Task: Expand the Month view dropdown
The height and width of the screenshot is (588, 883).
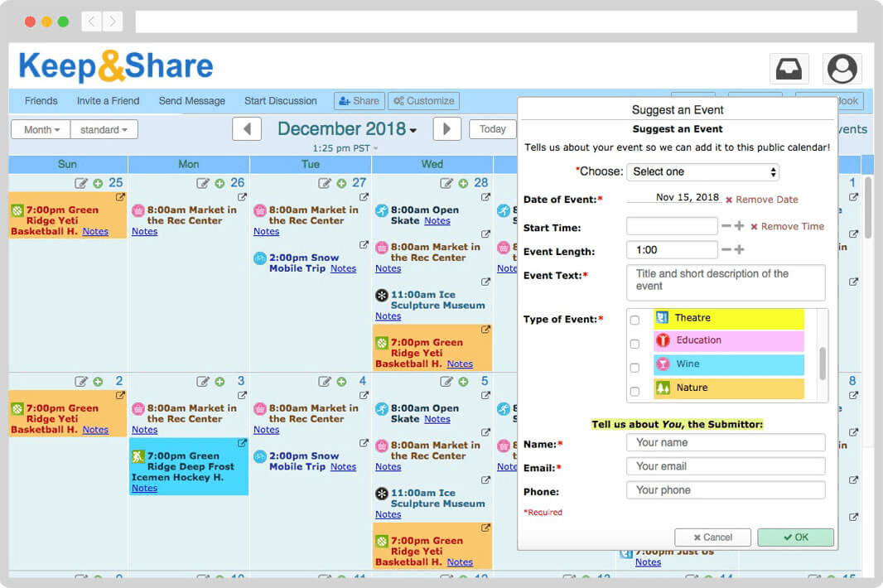Action: (41, 130)
